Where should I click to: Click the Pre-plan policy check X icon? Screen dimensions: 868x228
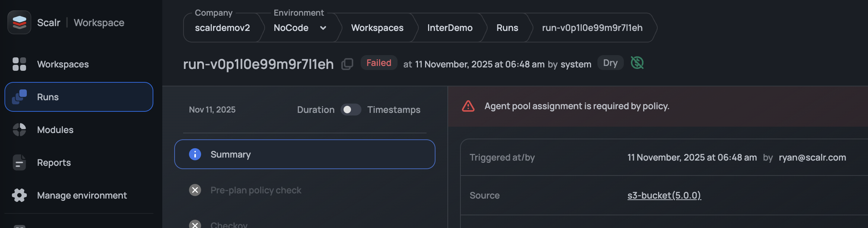(195, 190)
